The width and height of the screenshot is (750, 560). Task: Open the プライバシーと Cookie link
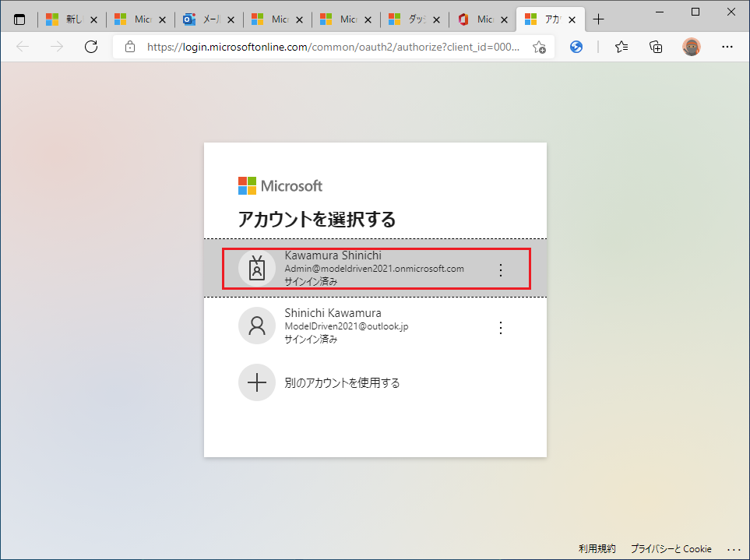pos(671,548)
